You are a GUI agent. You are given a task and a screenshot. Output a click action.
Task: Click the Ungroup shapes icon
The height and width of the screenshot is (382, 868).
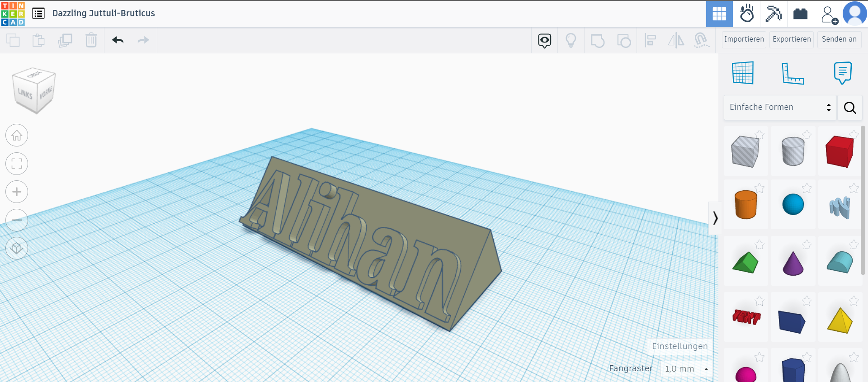[x=624, y=41]
